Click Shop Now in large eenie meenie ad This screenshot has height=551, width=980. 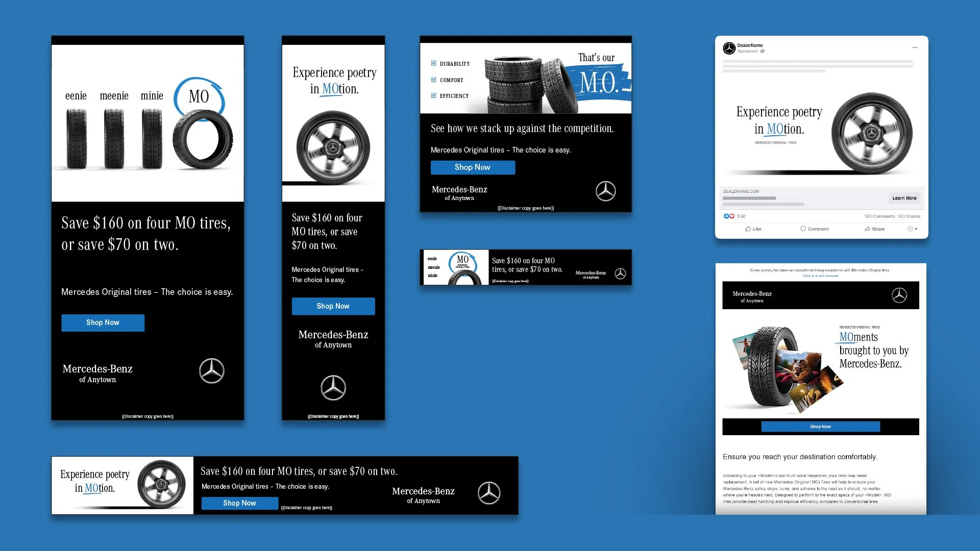[103, 322]
